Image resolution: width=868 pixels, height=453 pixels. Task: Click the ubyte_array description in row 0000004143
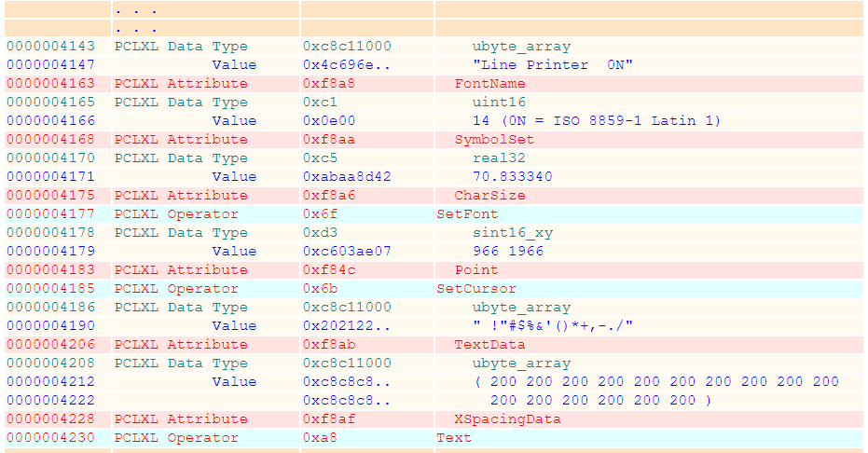(521, 46)
